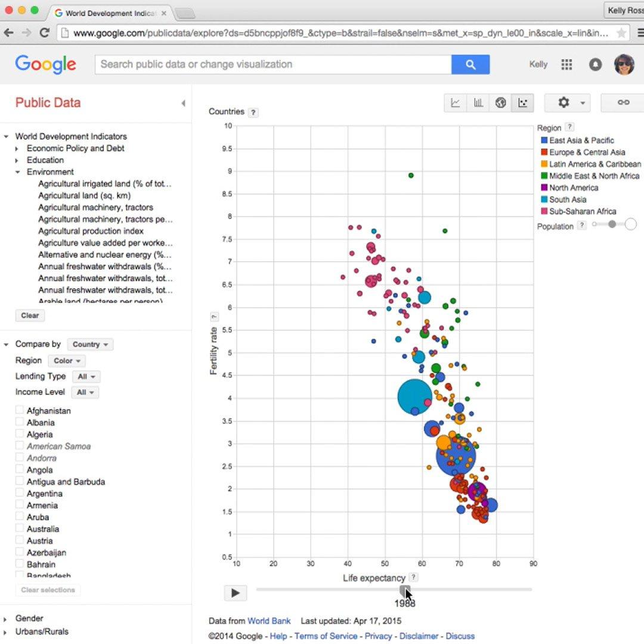The width and height of the screenshot is (644, 644).
Task: Open the Income Level All dropdown
Action: pos(85,392)
